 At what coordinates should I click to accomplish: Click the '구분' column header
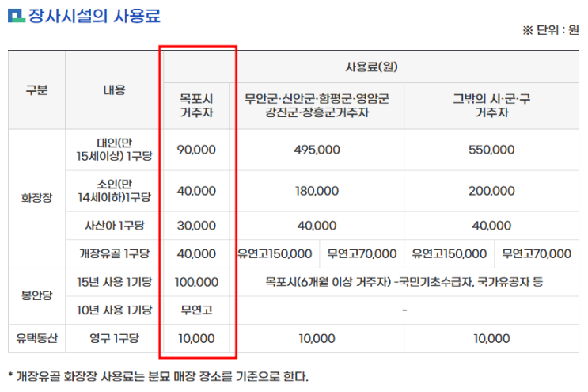[36, 90]
